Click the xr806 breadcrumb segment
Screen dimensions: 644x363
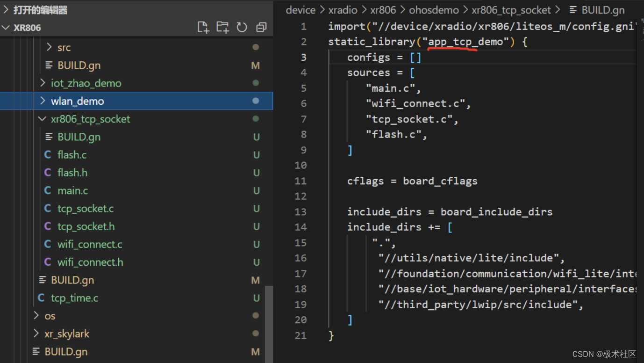383,10
